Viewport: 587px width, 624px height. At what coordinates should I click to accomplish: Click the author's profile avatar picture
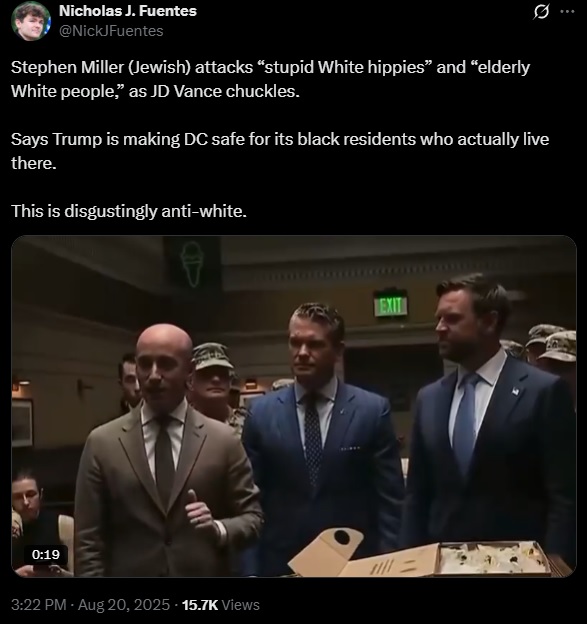pos(31,21)
